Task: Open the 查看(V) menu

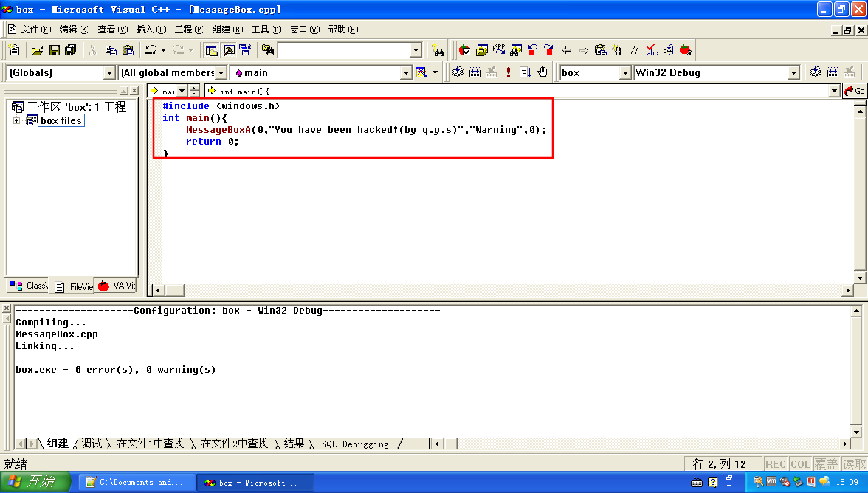Action: [112, 30]
